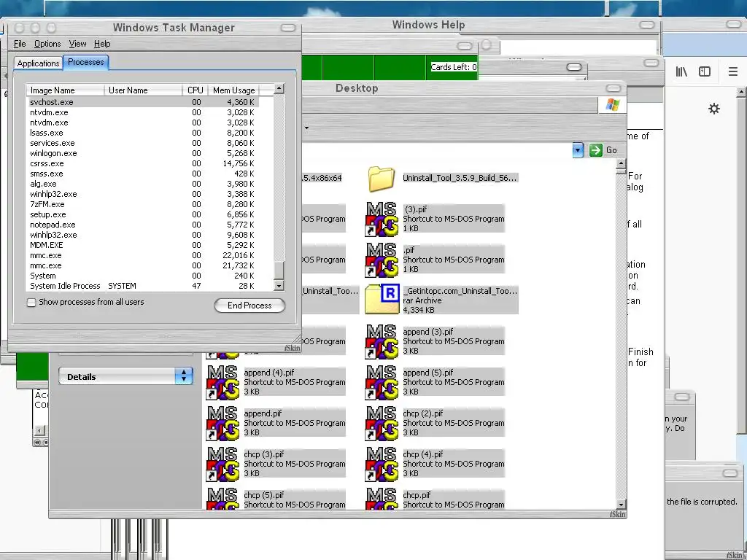The height and width of the screenshot is (560, 747).
Task: Open the View menu in Task Manager
Action: click(77, 44)
